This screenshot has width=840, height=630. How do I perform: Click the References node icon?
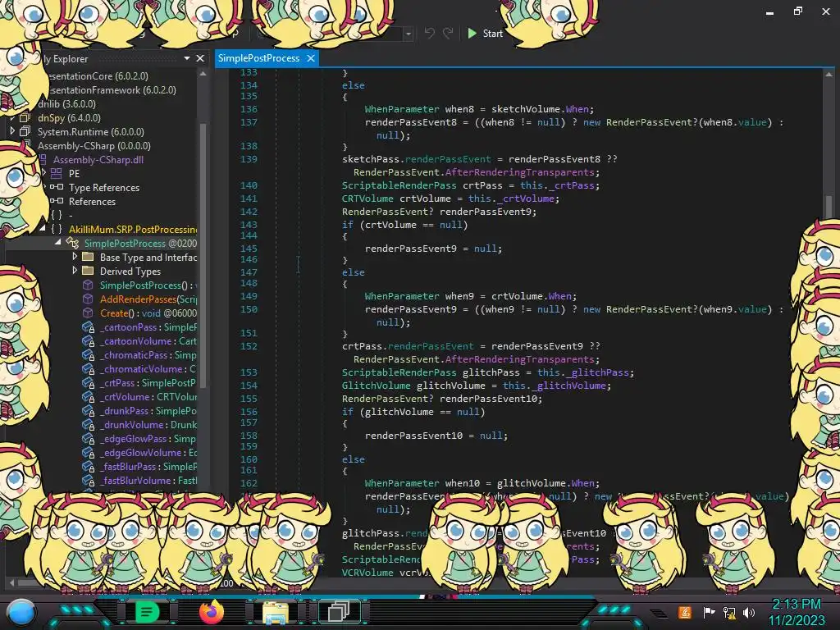tap(57, 201)
